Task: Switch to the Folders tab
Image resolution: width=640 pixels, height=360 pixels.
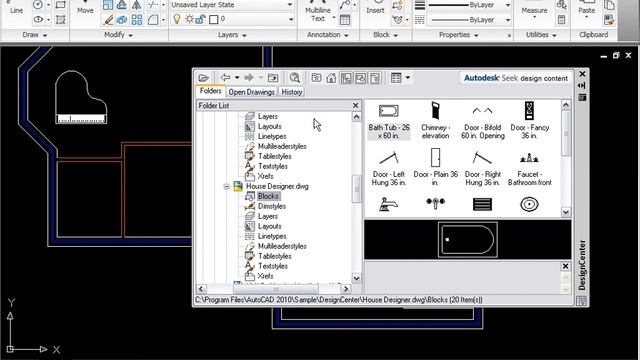Action: click(x=211, y=91)
